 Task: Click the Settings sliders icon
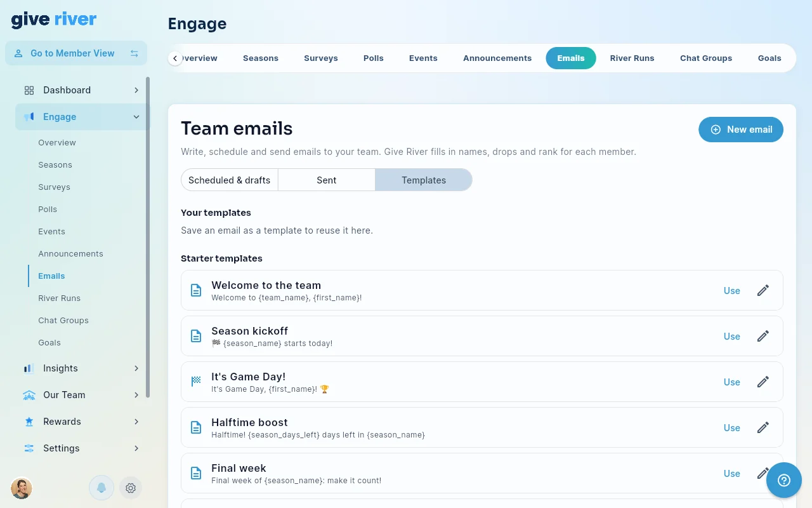(x=29, y=448)
